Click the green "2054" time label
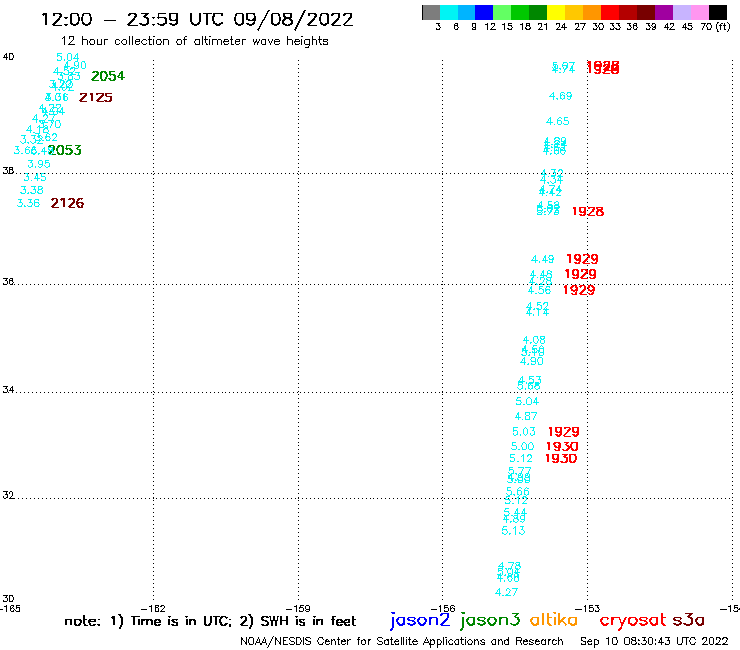Screen dimensions: 740x650 pyautogui.click(x=108, y=76)
